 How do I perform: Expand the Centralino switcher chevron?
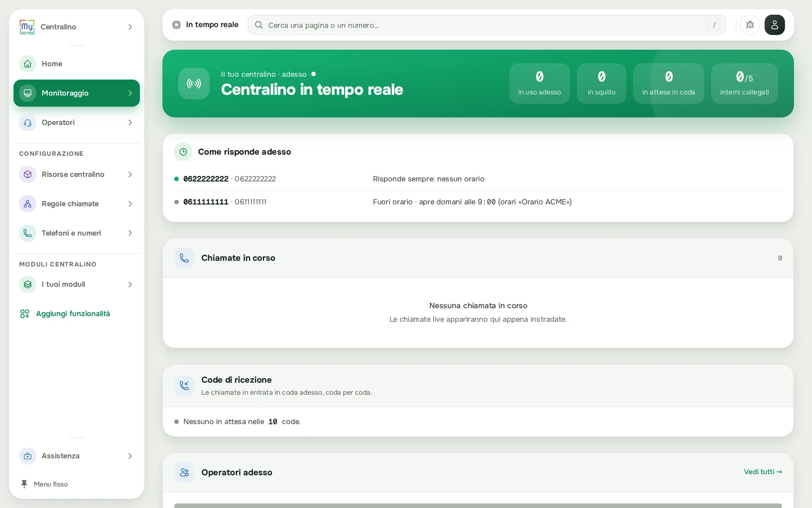[130, 27]
